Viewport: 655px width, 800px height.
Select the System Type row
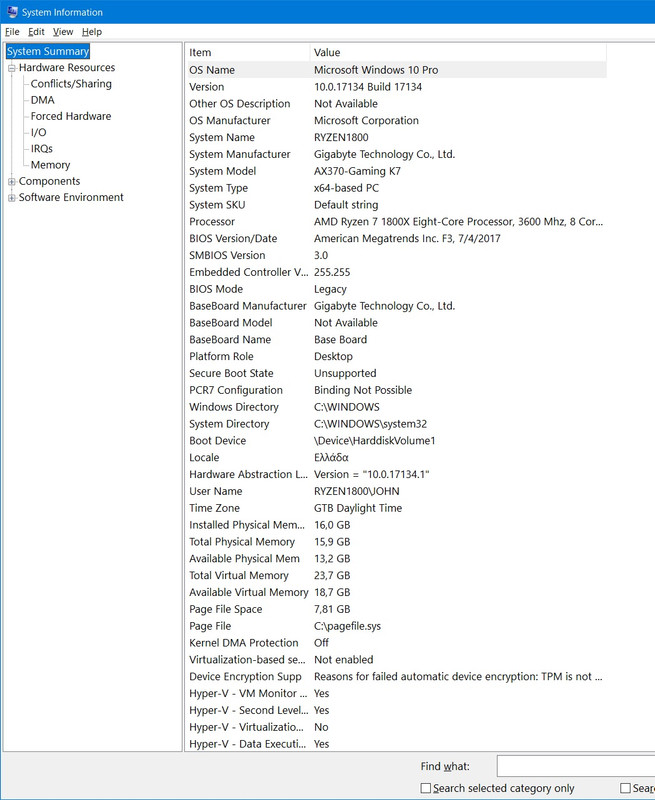[x=397, y=188]
